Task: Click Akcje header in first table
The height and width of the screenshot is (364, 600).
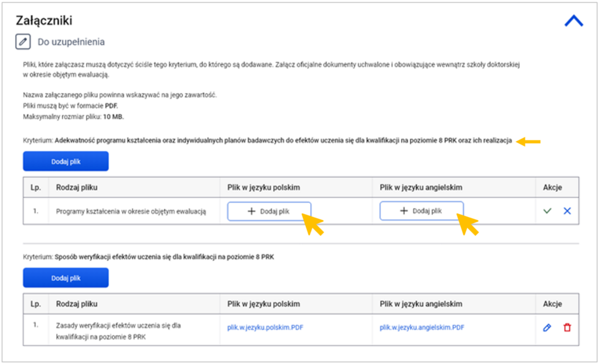Action: [552, 187]
